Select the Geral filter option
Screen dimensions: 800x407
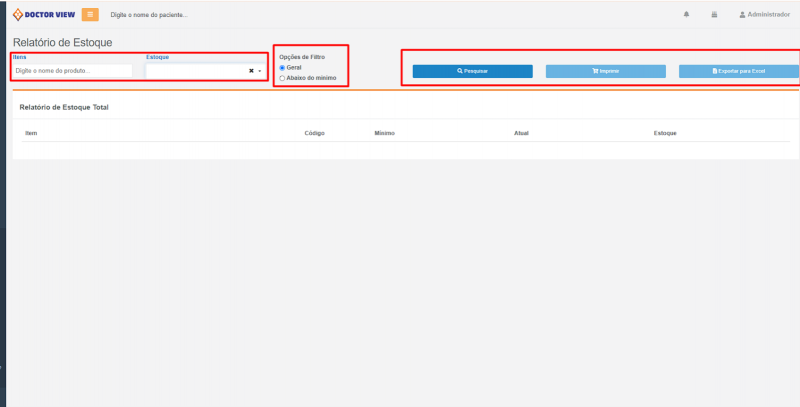[283, 67]
